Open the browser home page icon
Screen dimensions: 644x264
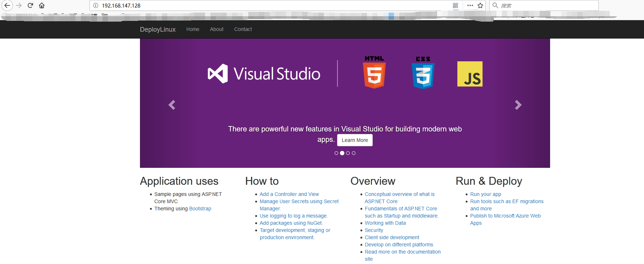pyautogui.click(x=42, y=5)
